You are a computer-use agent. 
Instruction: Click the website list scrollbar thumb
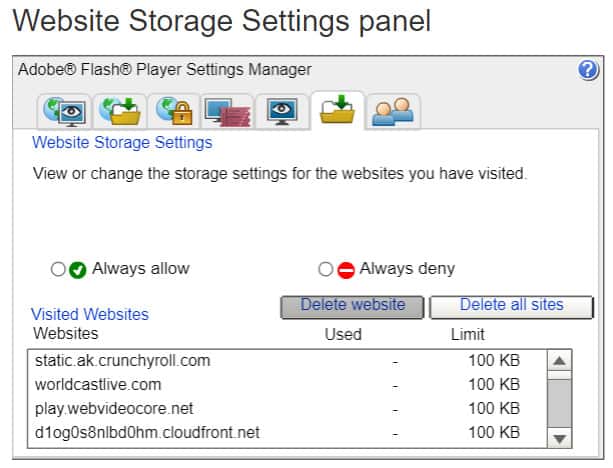[x=559, y=403]
